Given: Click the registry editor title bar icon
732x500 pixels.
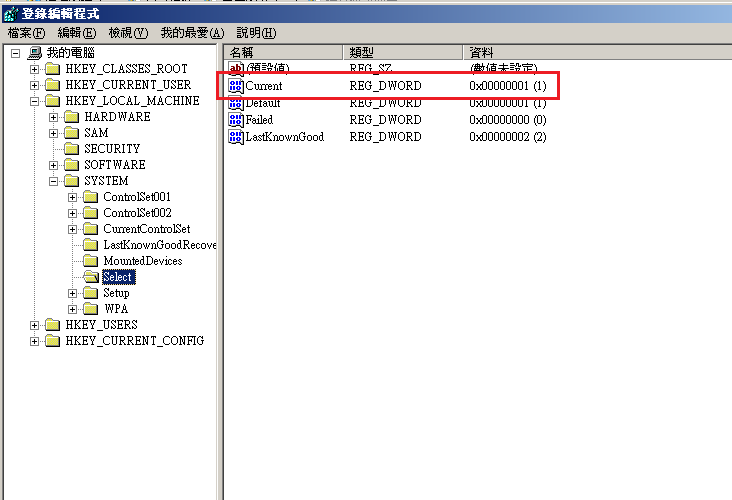Looking at the screenshot, I should tap(11, 14).
